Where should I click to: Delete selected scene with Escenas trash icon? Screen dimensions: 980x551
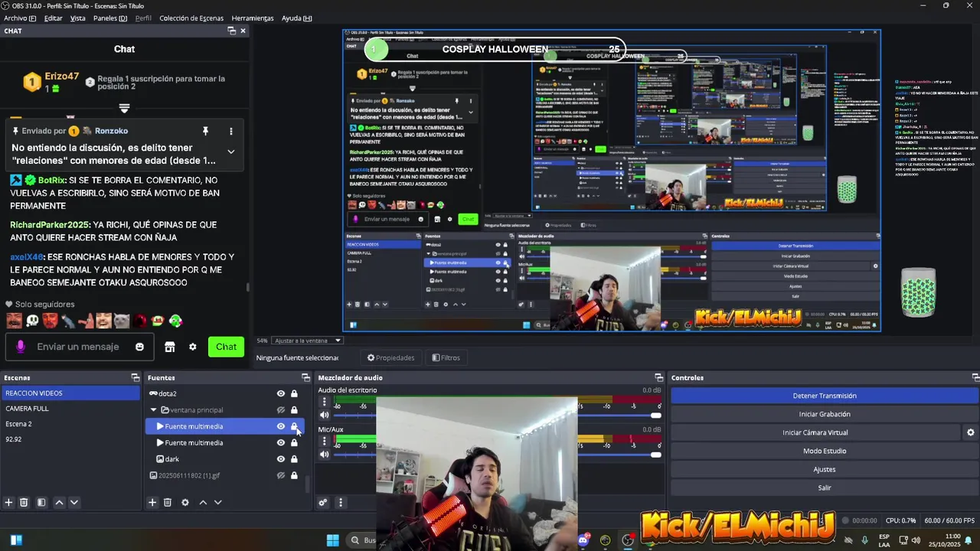tap(24, 503)
